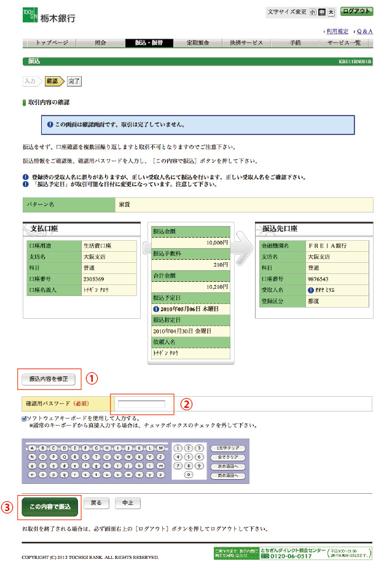Viewport: 392px width, 581px height.
Task: Tap uppercase T key on software keyboard
Action: pos(96,457)
